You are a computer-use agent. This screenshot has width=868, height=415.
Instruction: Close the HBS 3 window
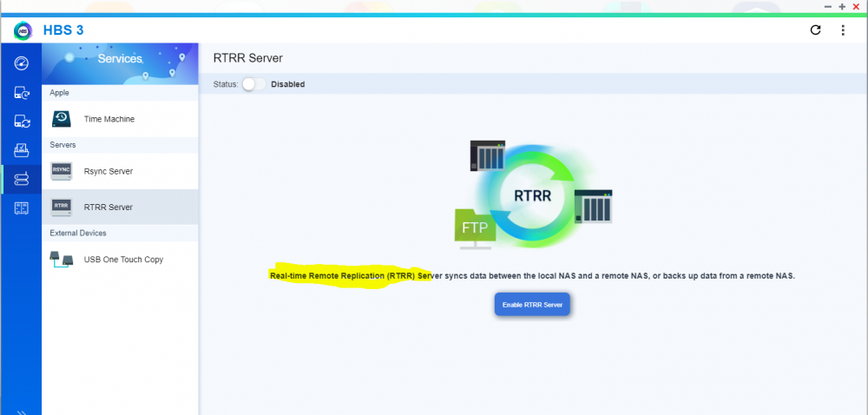[x=856, y=6]
